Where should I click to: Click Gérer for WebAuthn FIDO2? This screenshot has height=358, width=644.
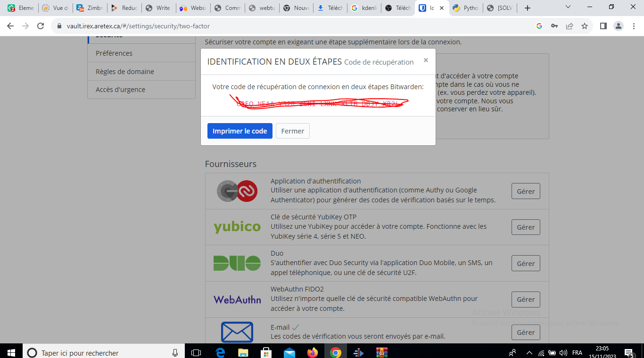point(526,299)
